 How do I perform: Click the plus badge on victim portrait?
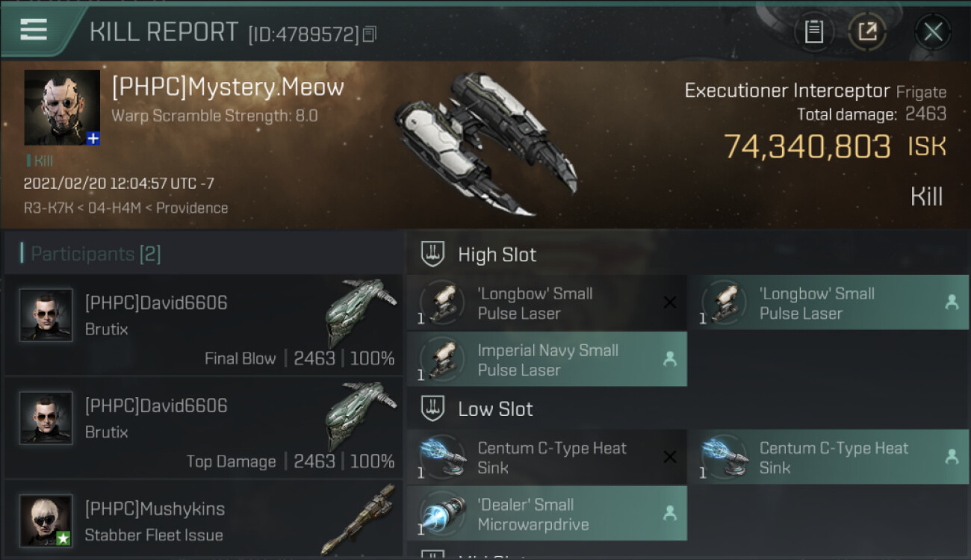(x=93, y=139)
